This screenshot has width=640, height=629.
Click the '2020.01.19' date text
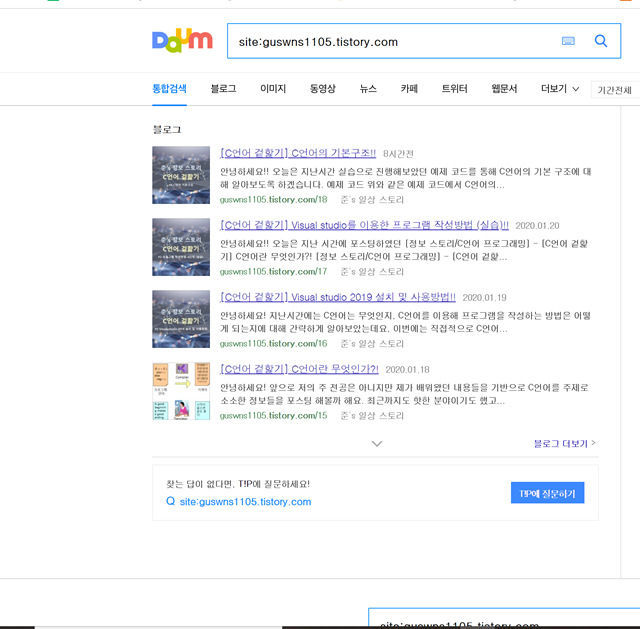click(484, 298)
